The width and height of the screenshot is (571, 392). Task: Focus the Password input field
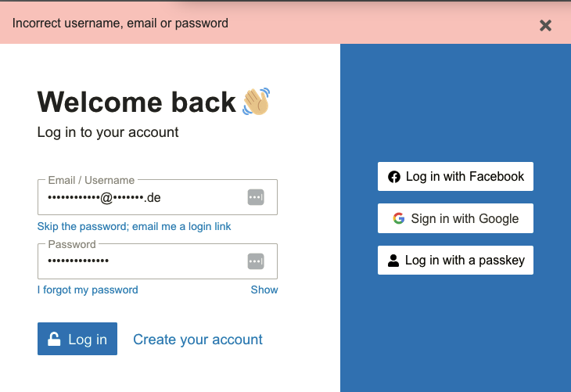click(x=141, y=261)
